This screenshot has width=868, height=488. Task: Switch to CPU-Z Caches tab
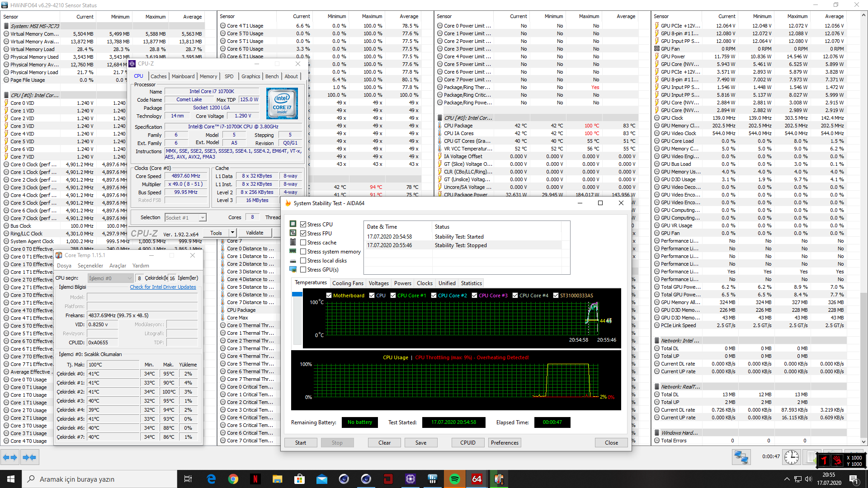click(x=159, y=76)
